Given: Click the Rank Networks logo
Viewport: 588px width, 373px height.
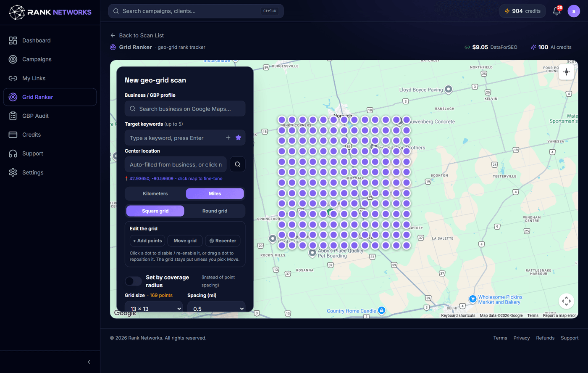Looking at the screenshot, I should [50, 12].
